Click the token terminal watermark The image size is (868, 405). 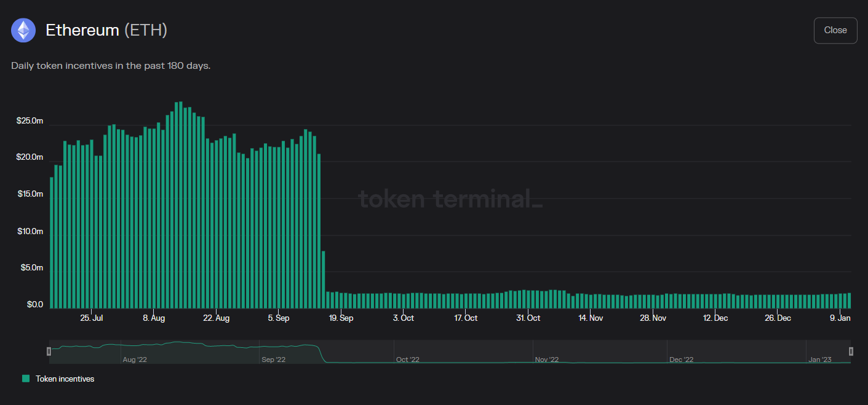click(450, 199)
